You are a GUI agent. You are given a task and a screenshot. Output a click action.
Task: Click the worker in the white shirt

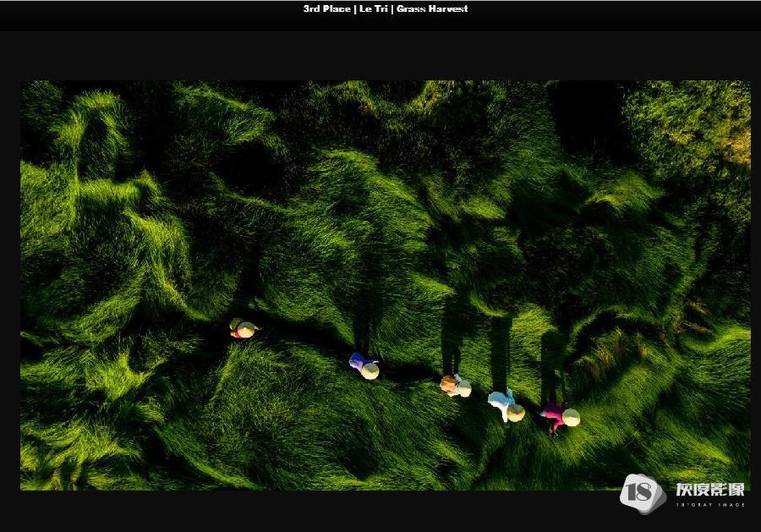[x=506, y=406]
